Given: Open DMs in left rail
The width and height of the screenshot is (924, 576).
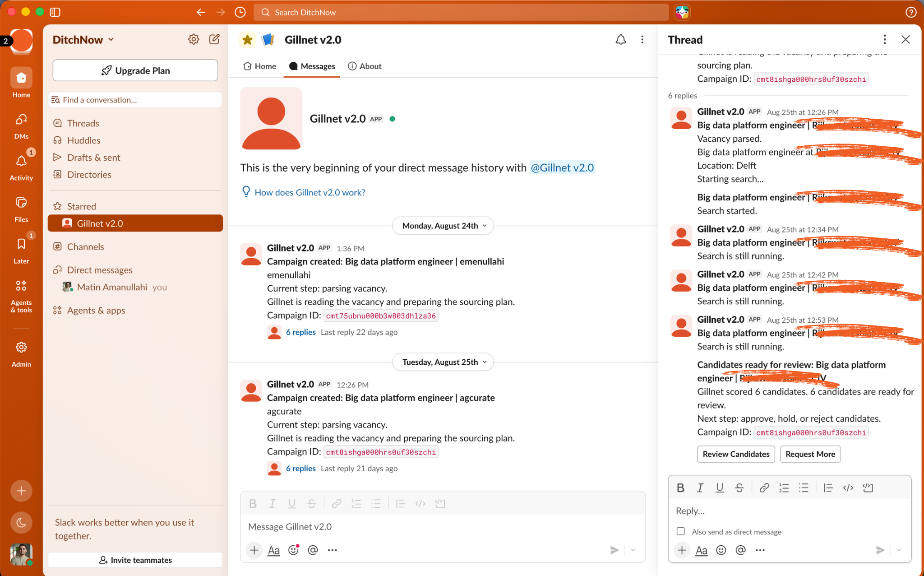Looking at the screenshot, I should [21, 126].
